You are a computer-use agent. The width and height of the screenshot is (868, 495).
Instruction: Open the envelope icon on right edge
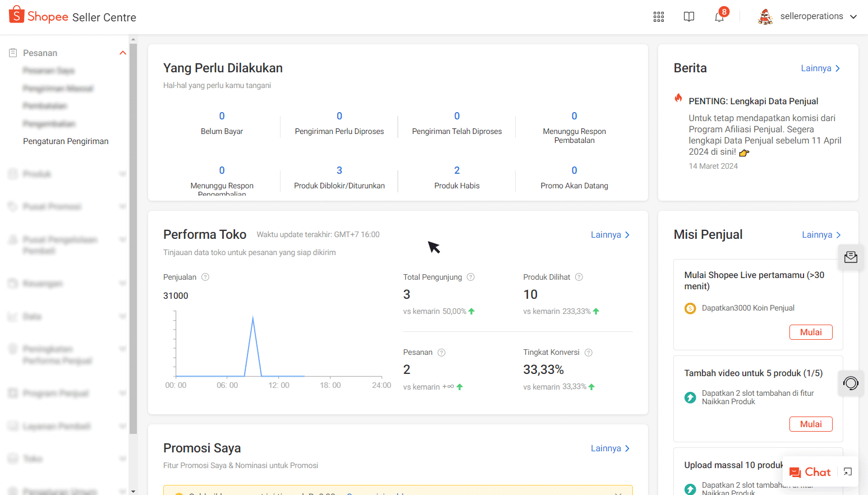pos(851,257)
